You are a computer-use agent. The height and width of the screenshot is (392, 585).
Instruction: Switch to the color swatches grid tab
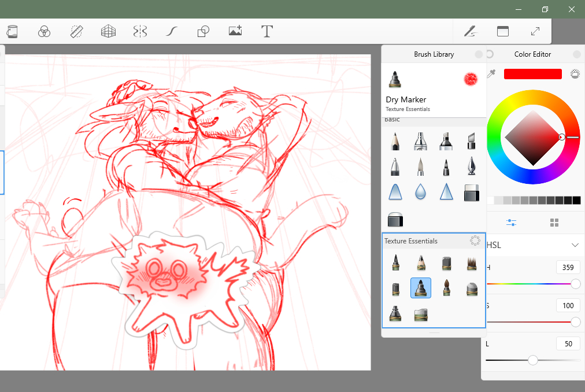(554, 223)
